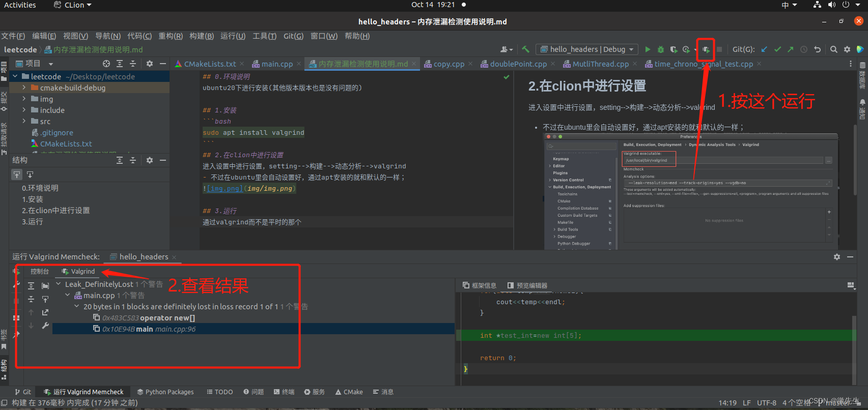Collapse all Valgrind results
The width and height of the screenshot is (868, 410).
31,299
